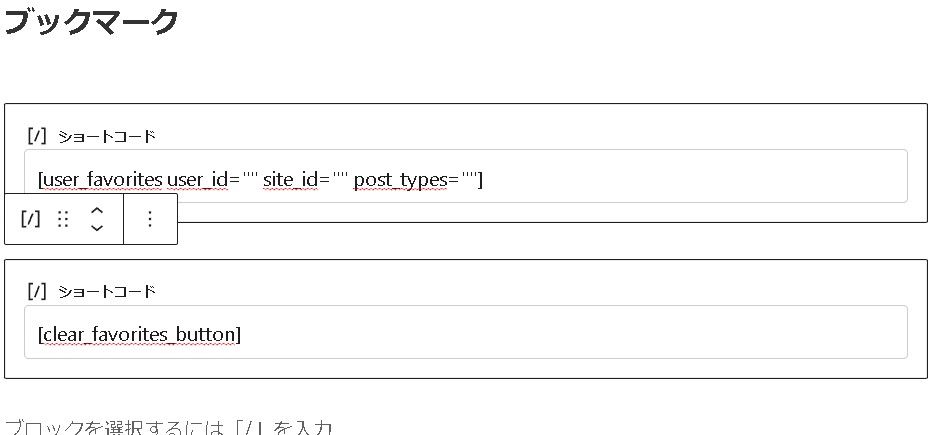Click the empty paragraph placeholder below blocks
932x435 pixels.
[168, 427]
